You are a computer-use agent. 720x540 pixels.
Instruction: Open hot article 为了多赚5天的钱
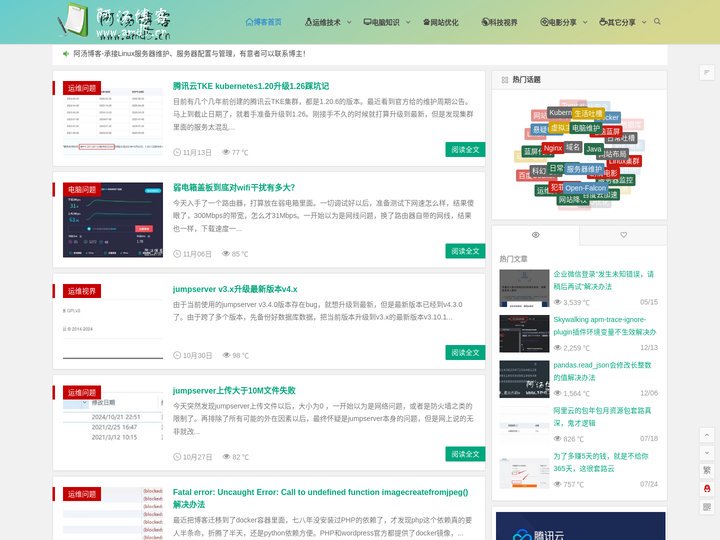point(601,462)
